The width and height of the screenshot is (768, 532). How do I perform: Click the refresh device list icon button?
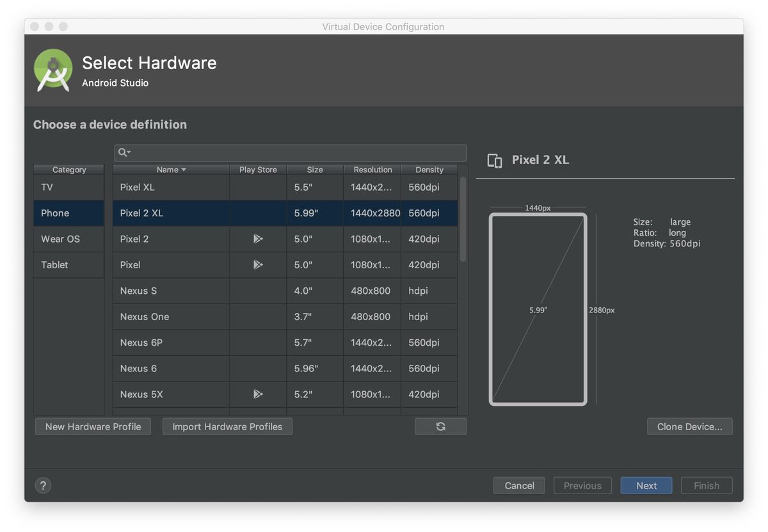(x=440, y=426)
